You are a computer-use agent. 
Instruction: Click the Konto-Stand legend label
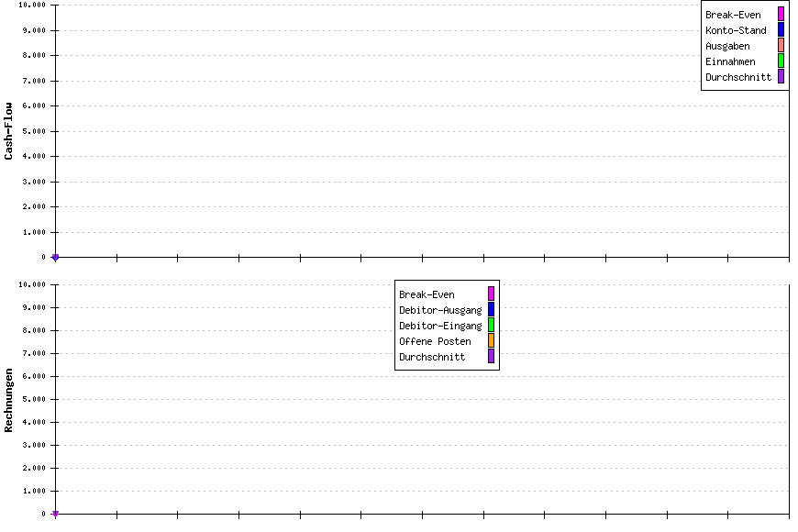[736, 30]
